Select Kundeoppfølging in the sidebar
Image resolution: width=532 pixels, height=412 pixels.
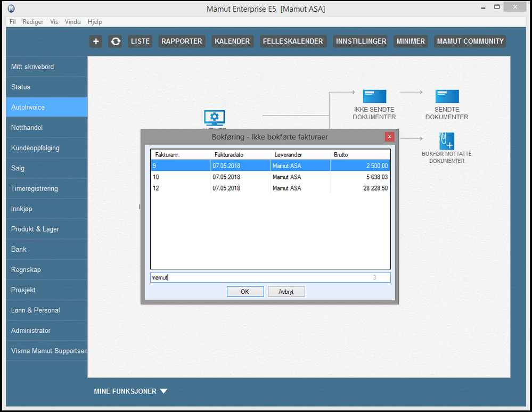[x=47, y=148]
